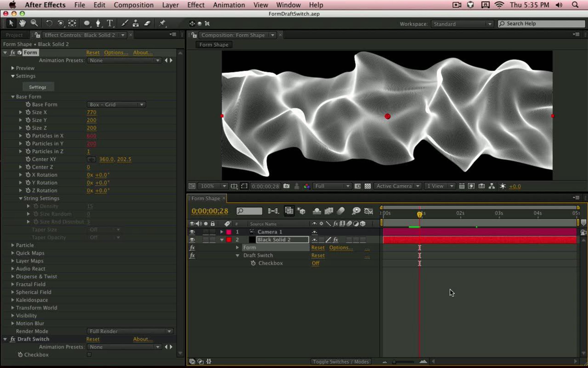This screenshot has width=588, height=368.
Task: Enable the Draft 3D icon in timeline
Action: click(x=301, y=211)
